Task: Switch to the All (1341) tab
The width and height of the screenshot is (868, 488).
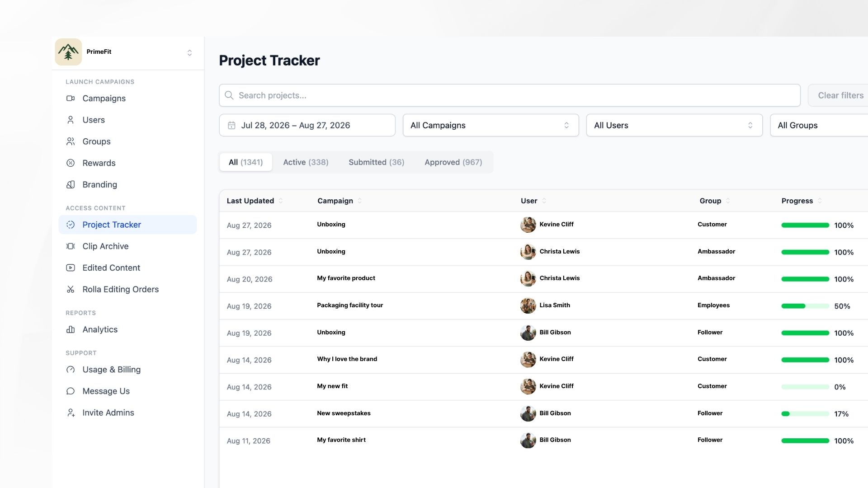Action: [x=245, y=162]
